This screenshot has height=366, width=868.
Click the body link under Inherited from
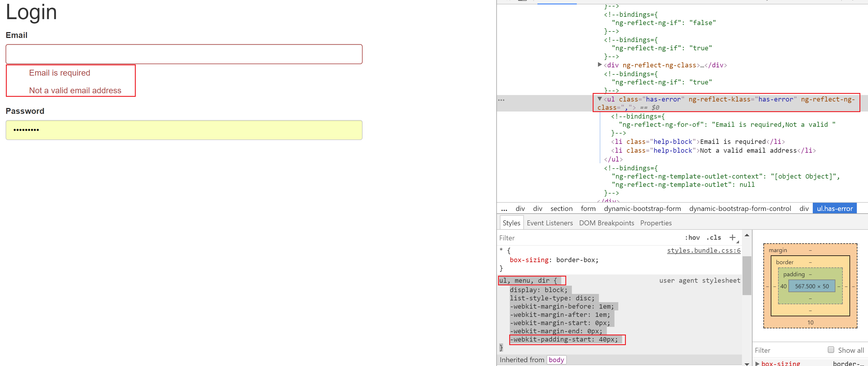click(x=556, y=360)
